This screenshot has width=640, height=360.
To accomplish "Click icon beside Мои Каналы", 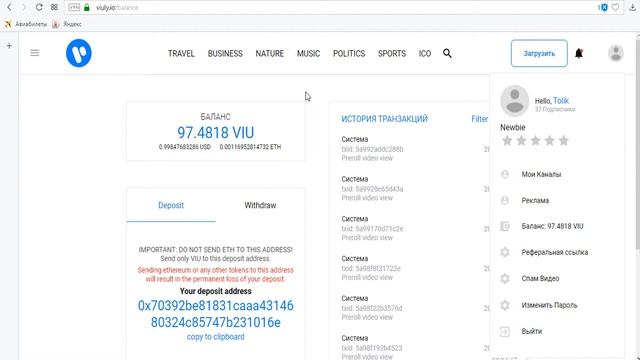I will (505, 174).
